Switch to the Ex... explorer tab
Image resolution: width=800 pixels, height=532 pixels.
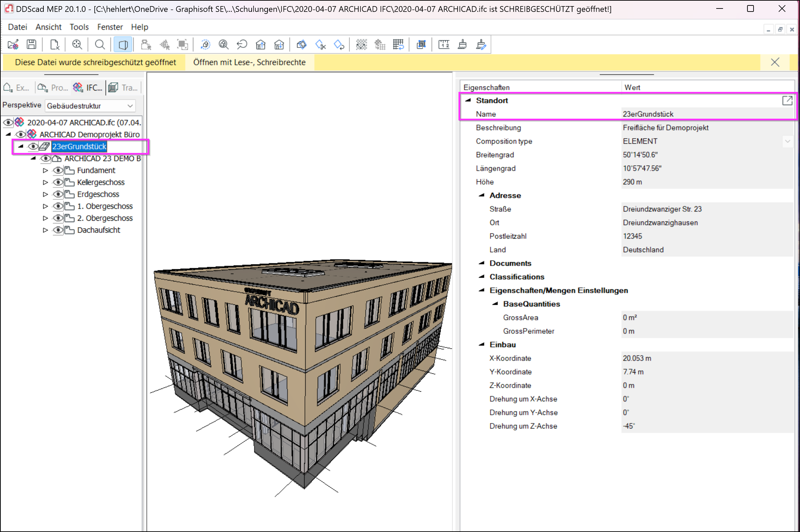click(x=17, y=87)
